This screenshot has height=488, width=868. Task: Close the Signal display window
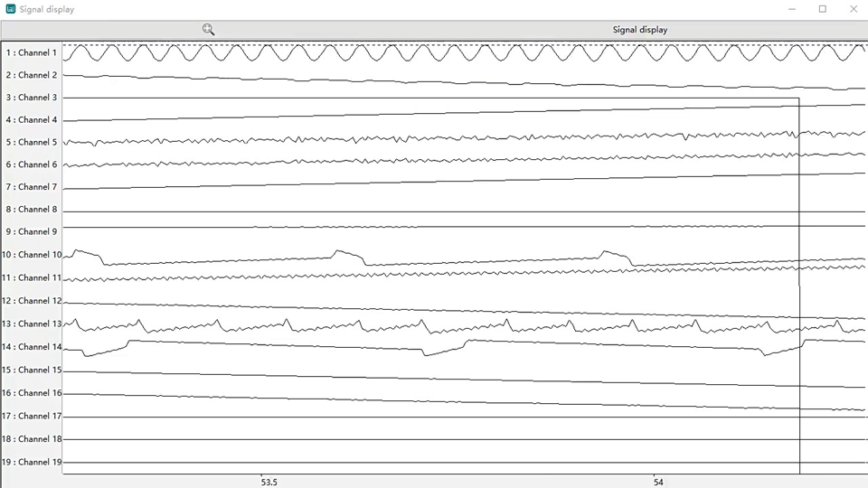tap(854, 9)
